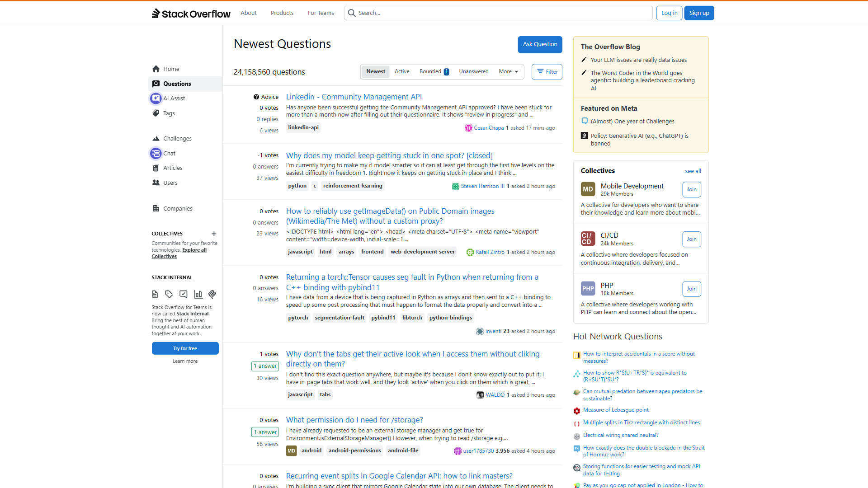This screenshot has height=488, width=868.
Task: Click the PHP collective avatar
Action: [x=588, y=288]
